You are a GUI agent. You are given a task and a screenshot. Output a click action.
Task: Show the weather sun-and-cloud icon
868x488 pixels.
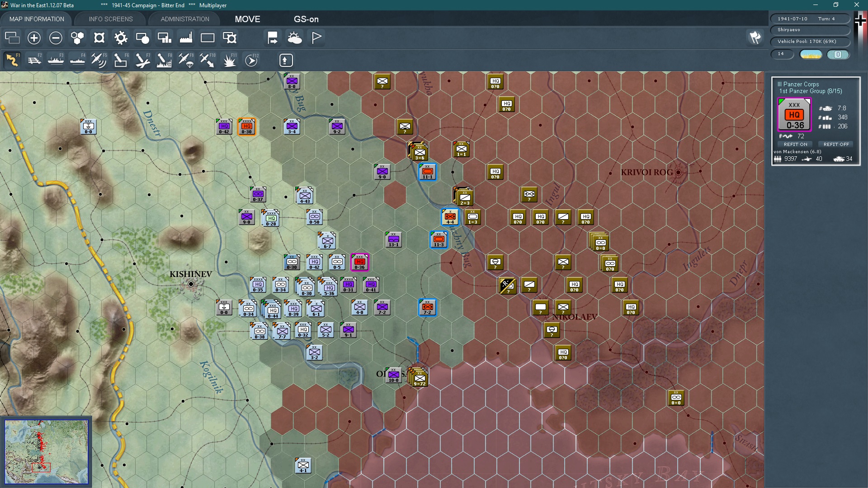click(x=295, y=38)
